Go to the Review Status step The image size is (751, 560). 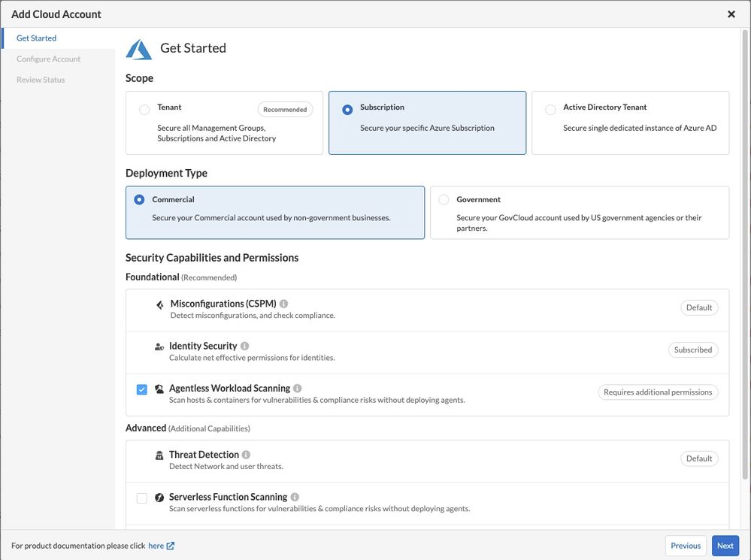41,80
